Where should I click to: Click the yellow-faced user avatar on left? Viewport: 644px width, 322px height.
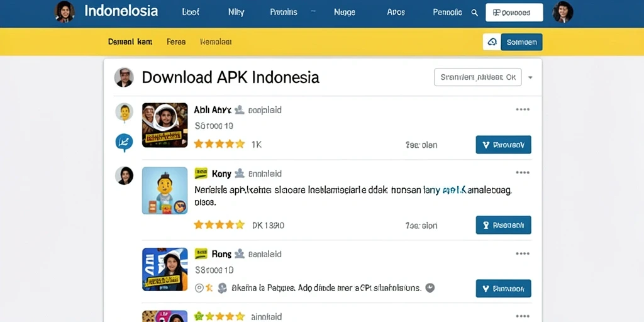tap(124, 112)
